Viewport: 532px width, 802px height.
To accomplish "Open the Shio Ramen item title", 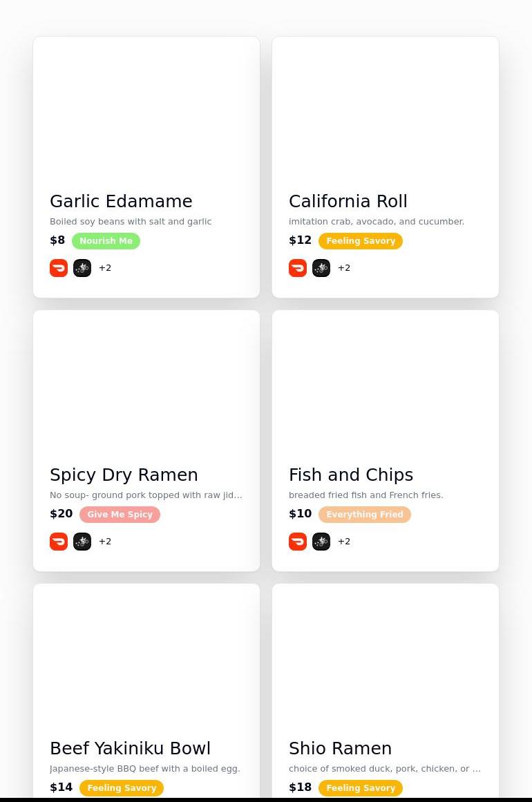I will [340, 748].
